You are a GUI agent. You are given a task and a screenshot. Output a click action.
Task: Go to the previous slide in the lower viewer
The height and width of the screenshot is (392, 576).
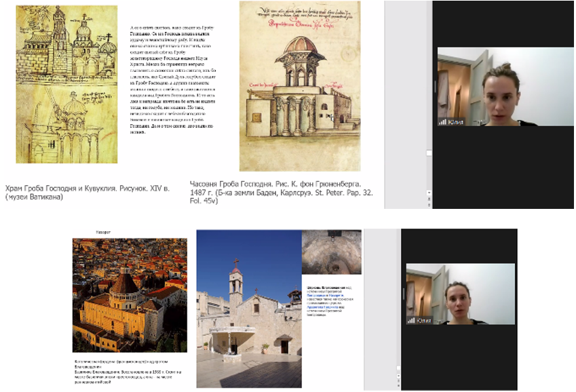click(398, 381)
